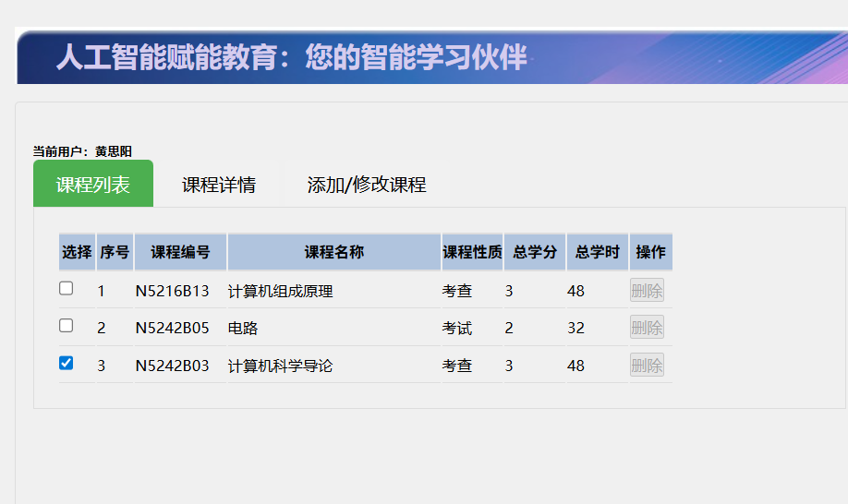Delete the 计算机科学导论 course row
The width and height of the screenshot is (848, 504).
[x=647, y=366]
